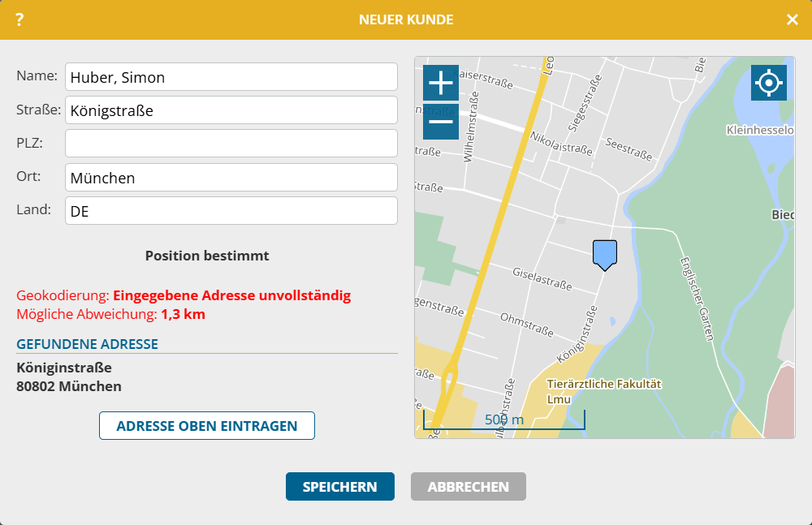Viewport: 812px width, 525px height.
Task: Click the found address Königinstraße text
Action: pos(64,368)
